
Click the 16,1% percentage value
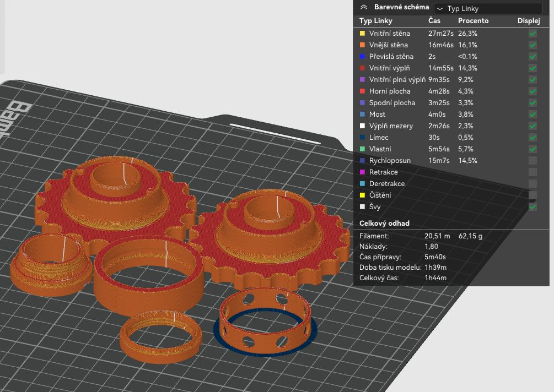467,45
